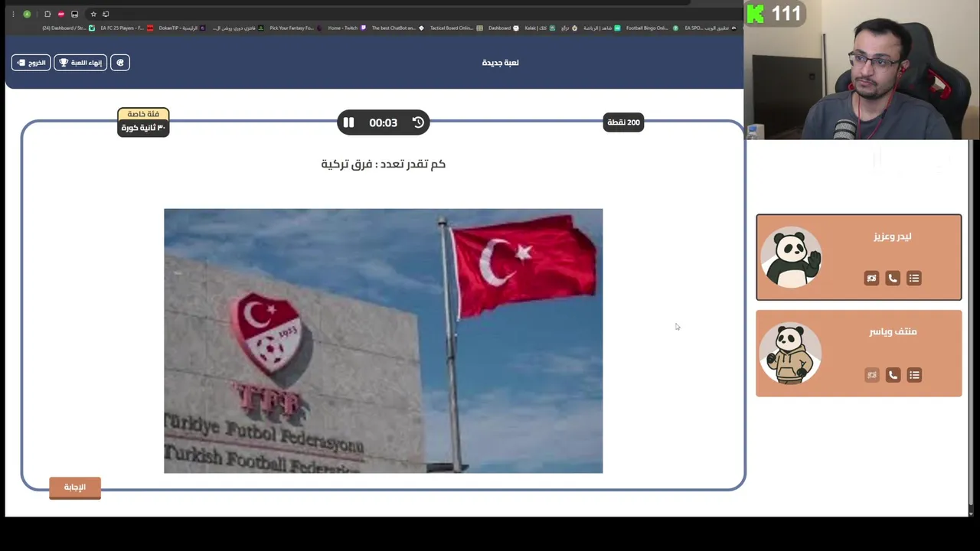
Task: Reset the timer with the restart icon
Action: (418, 122)
